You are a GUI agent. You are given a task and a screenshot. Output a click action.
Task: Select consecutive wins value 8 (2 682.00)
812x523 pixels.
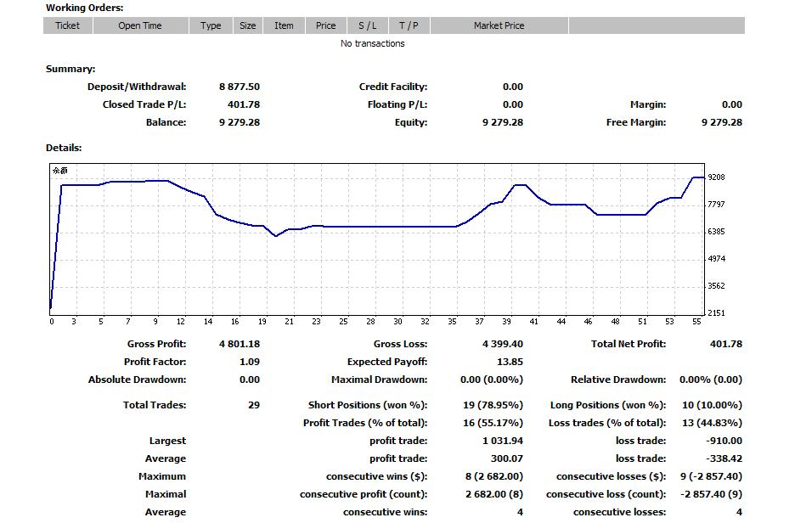point(494,476)
